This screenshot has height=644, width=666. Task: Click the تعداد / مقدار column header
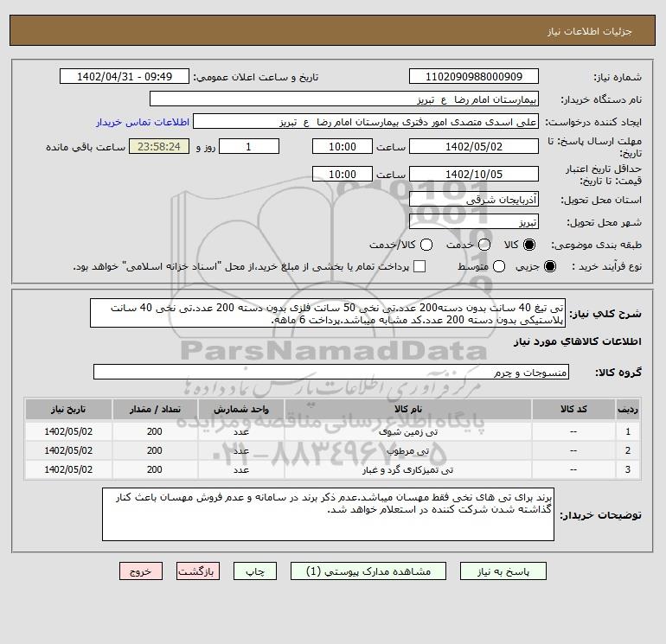(155, 409)
